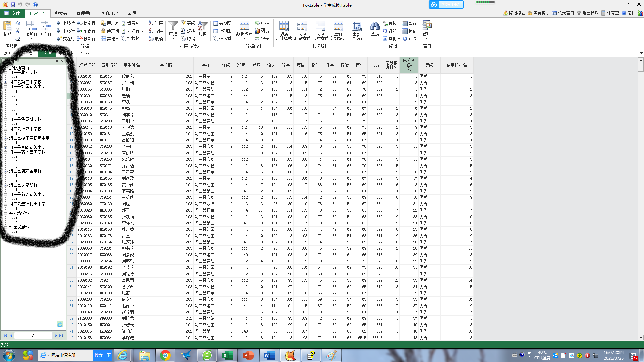
Task: Click 还原 restore button
Action: click(410, 39)
